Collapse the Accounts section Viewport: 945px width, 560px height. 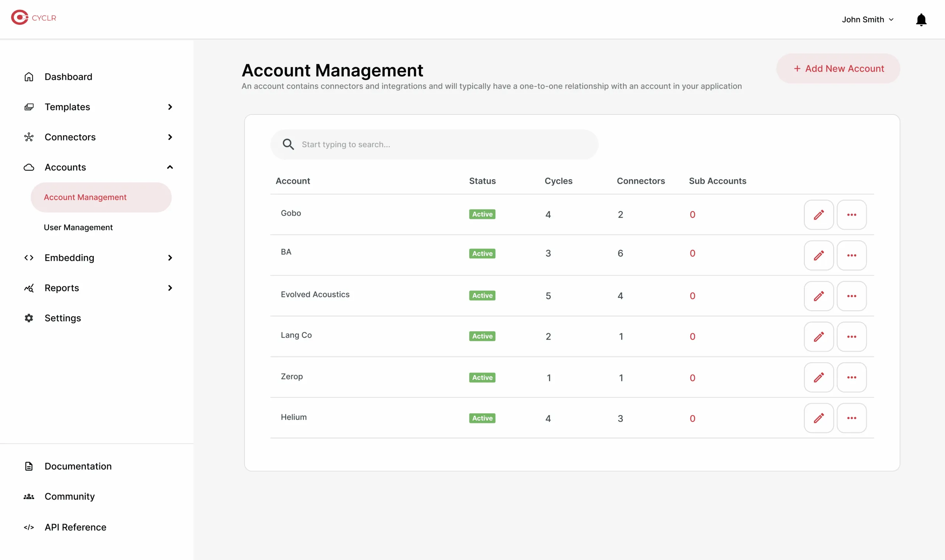pos(170,167)
